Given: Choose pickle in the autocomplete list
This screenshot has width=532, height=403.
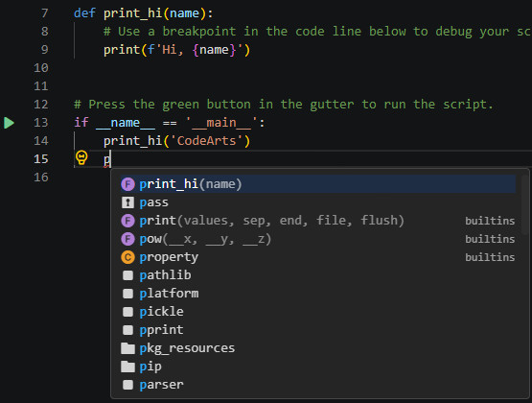Looking at the screenshot, I should (318, 312).
